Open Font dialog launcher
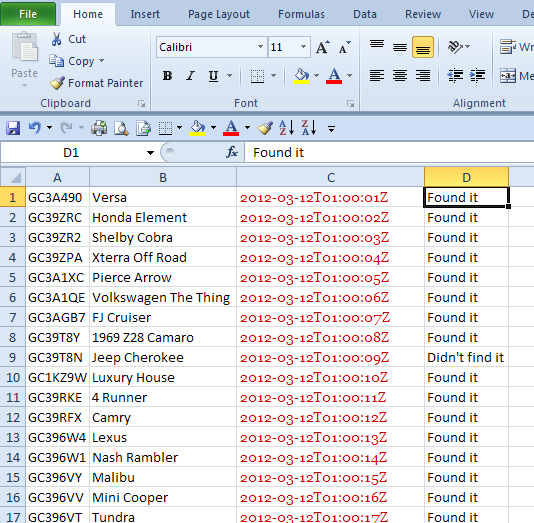 point(350,104)
